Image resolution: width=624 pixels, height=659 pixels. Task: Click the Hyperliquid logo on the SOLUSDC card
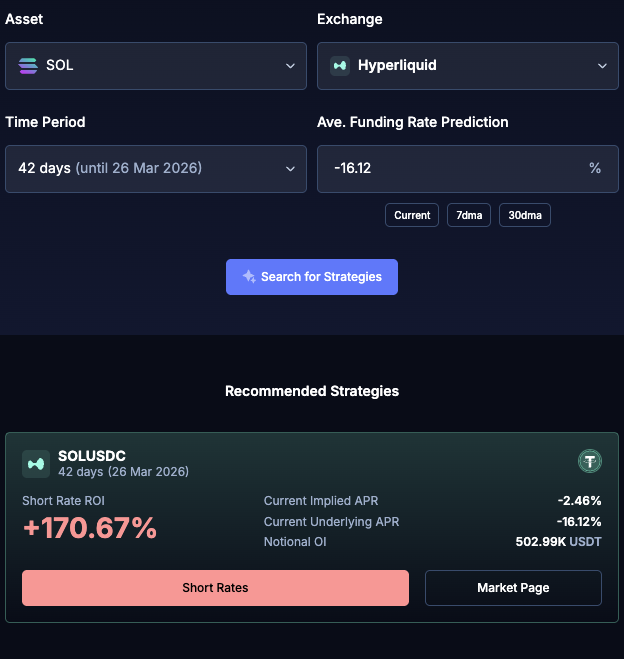(x=36, y=463)
